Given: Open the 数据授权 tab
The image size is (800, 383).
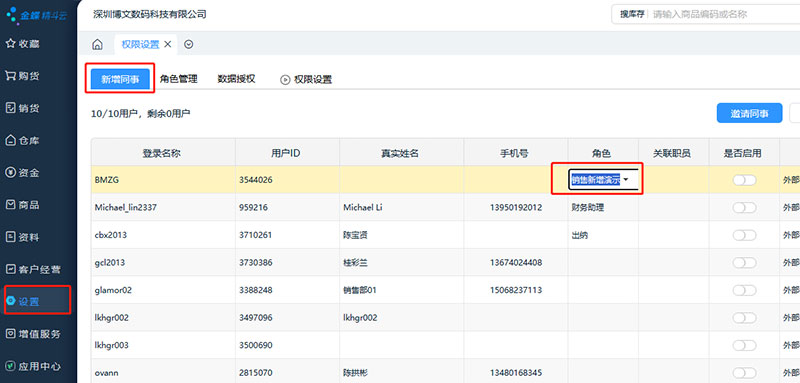Looking at the screenshot, I should click(x=236, y=79).
